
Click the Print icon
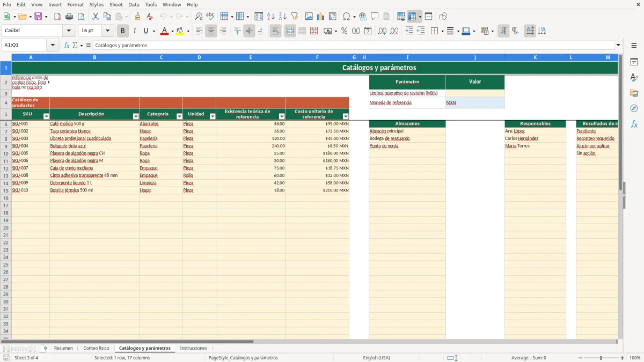69,17
